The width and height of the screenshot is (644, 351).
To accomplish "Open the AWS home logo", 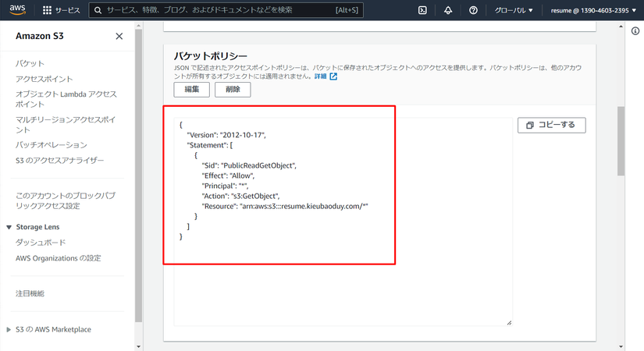I will click(17, 10).
